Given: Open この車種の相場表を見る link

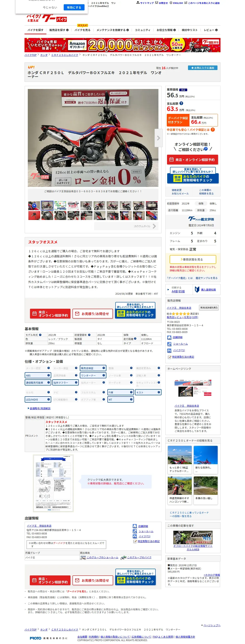Looking at the screenshot, I should point(206,191).
